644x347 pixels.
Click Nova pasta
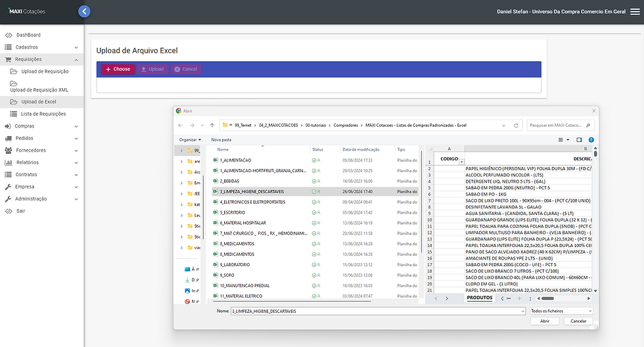(x=221, y=139)
